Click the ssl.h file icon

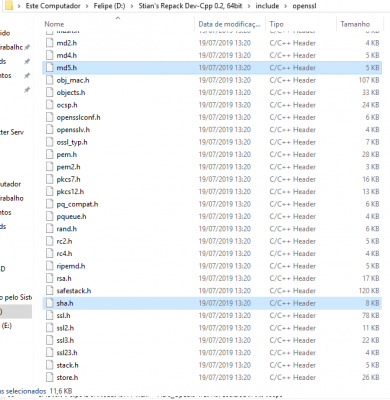coord(50,316)
